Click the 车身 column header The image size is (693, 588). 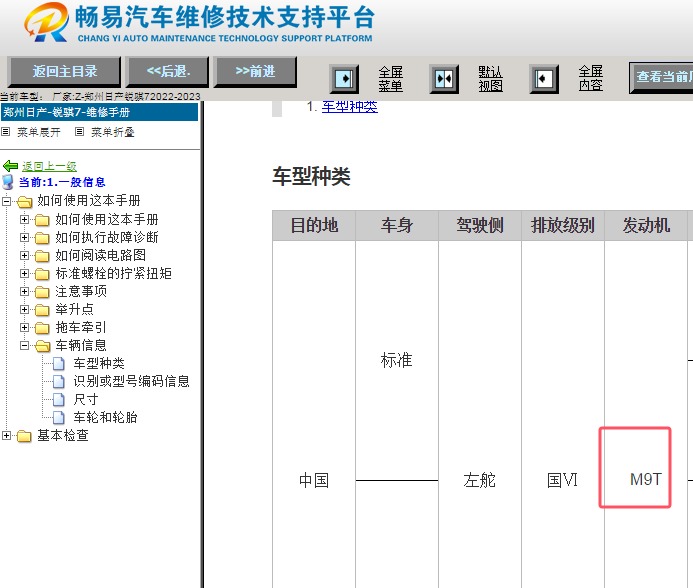tap(397, 225)
